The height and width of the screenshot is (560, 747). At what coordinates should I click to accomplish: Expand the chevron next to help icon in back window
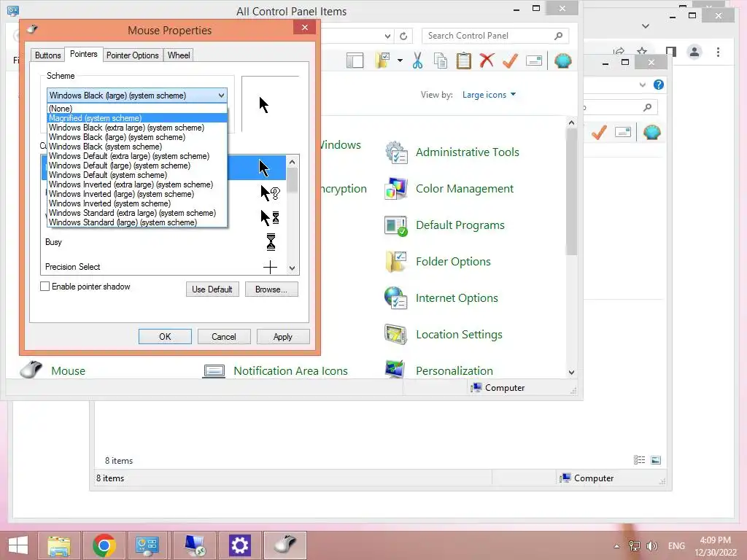642,85
